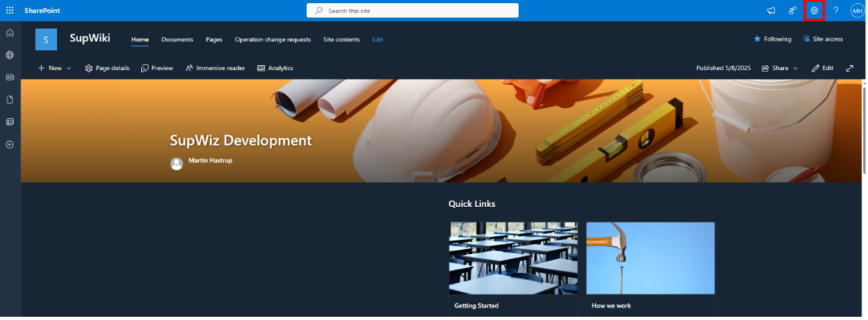Open Site contents from navigation

(x=341, y=39)
